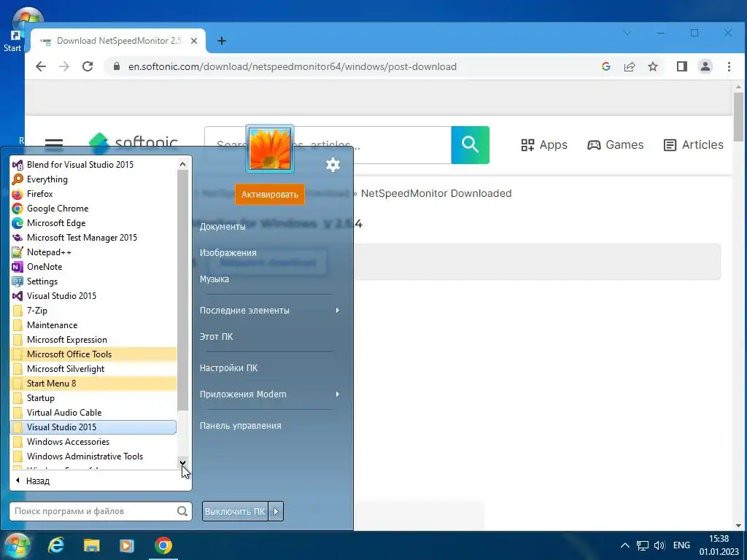Open Приложения Modern submenu
Viewport: 747px width, 560px height.
(270, 394)
